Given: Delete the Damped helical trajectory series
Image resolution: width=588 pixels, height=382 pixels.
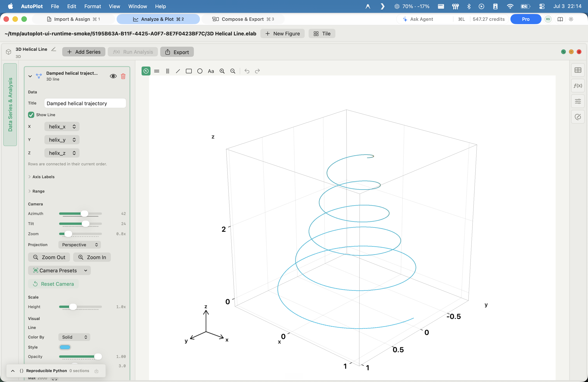Looking at the screenshot, I should tap(123, 76).
